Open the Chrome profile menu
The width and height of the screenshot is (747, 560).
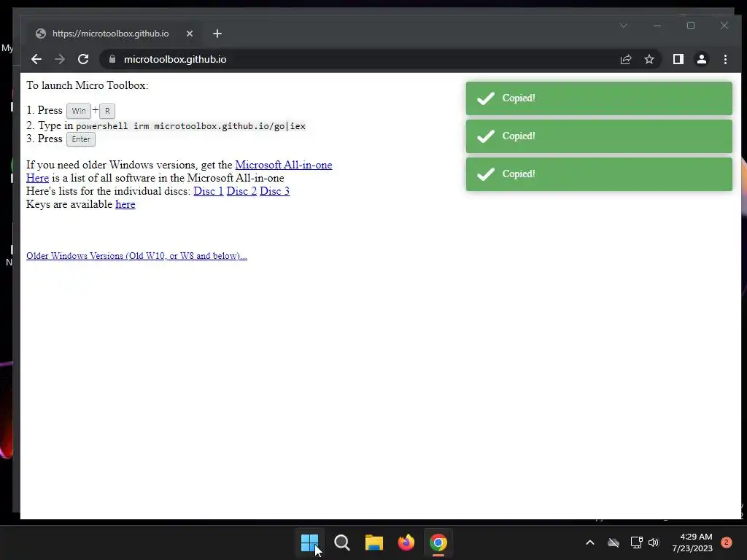701,59
